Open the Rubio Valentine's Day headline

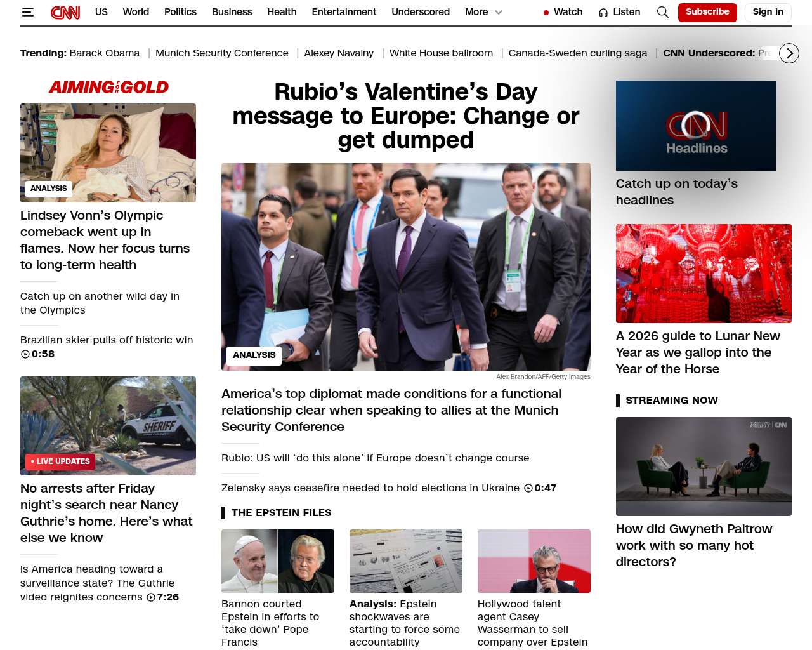click(x=405, y=116)
